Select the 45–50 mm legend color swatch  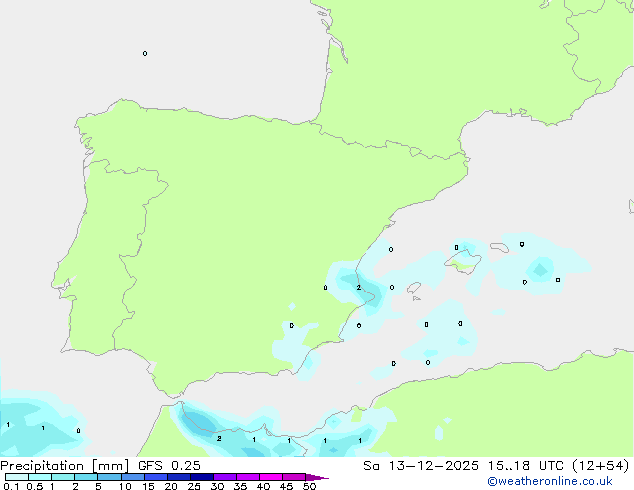tap(296, 477)
